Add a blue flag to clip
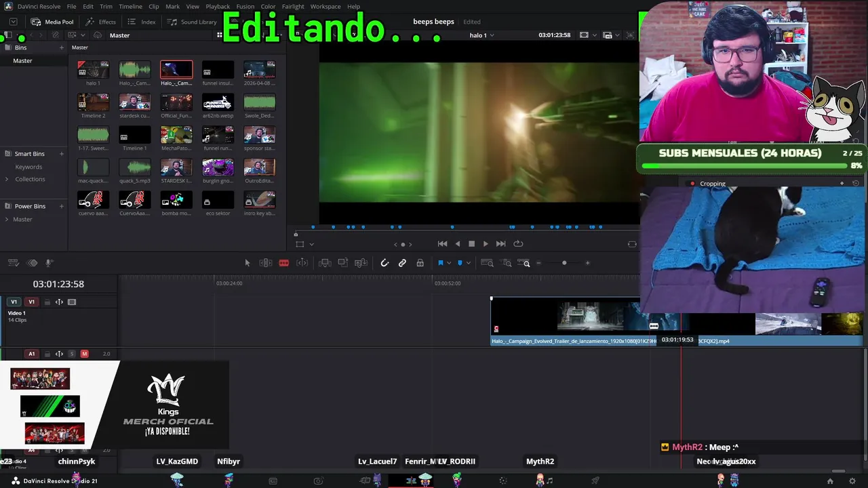Image resolution: width=868 pixels, height=488 pixels. coord(440,263)
